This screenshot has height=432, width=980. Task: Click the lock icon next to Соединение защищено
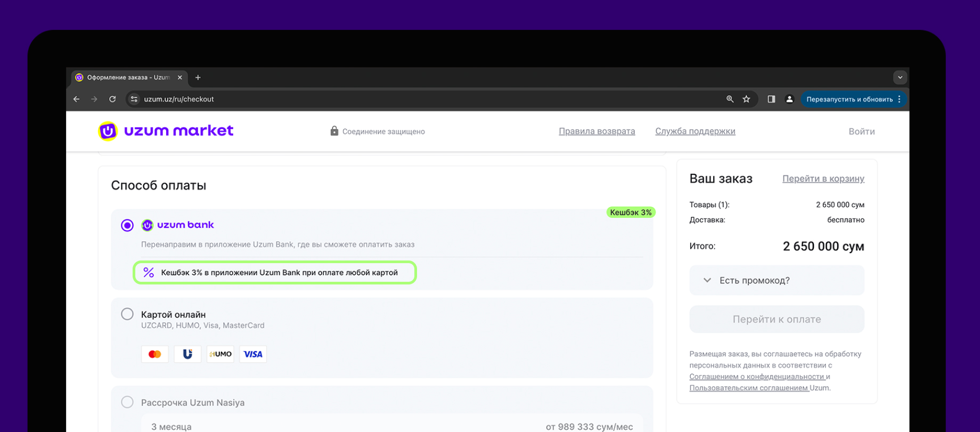click(x=334, y=131)
